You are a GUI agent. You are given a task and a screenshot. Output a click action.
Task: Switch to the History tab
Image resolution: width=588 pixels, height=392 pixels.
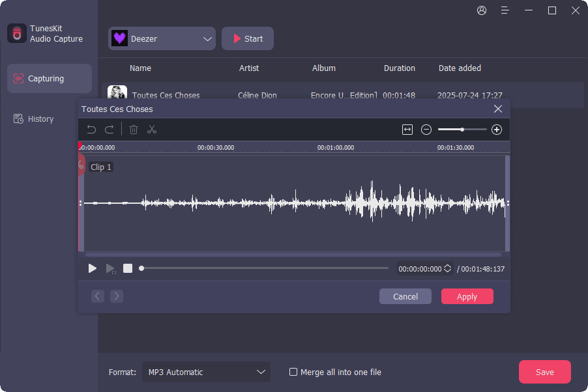coord(40,119)
